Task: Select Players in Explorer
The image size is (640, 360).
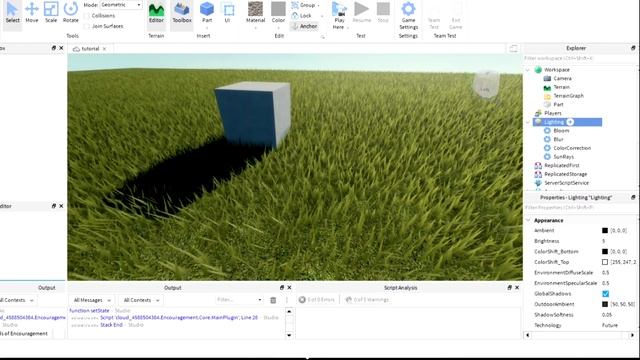Action: pyautogui.click(x=553, y=113)
